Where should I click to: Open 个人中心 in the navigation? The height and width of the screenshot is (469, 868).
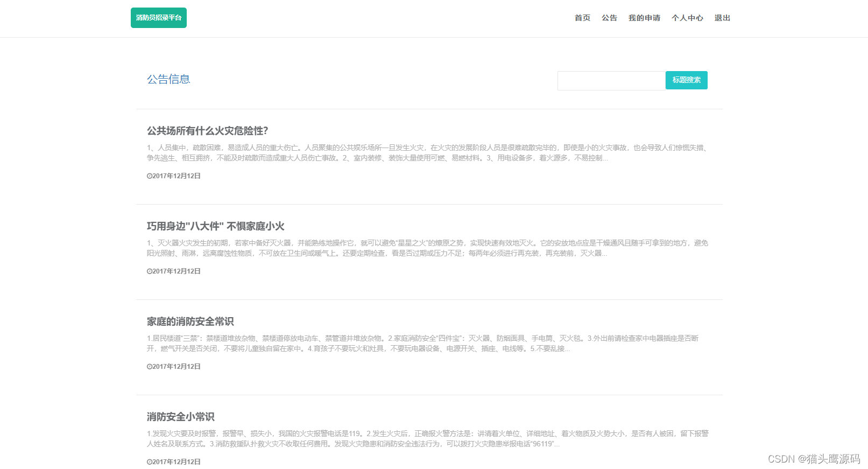[x=687, y=18]
